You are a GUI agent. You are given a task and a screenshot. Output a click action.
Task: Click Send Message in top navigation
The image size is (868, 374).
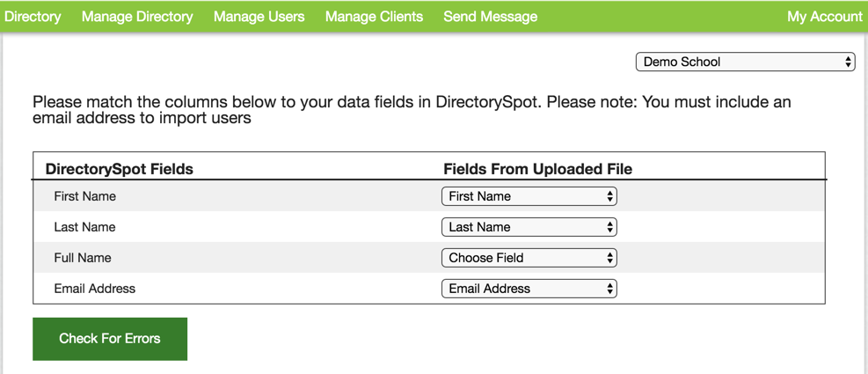click(490, 17)
